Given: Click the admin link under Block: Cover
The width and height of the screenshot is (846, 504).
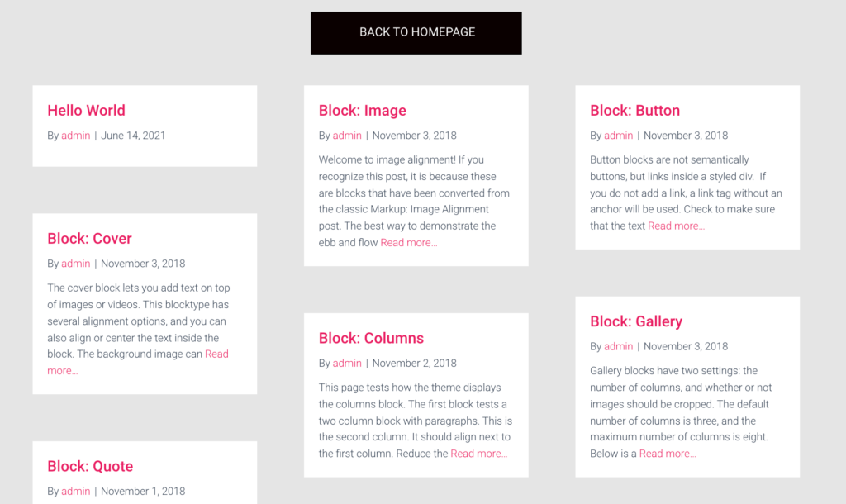Looking at the screenshot, I should (x=75, y=263).
